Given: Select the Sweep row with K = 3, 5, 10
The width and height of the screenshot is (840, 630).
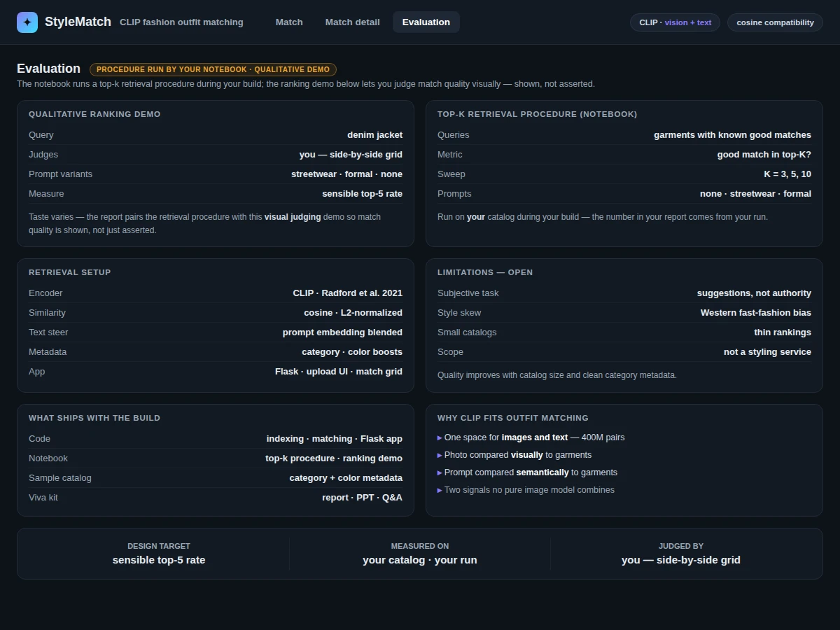Looking at the screenshot, I should click(x=624, y=174).
